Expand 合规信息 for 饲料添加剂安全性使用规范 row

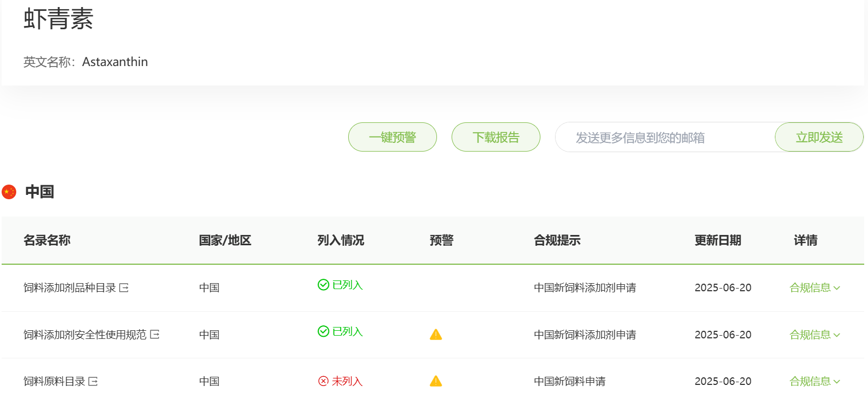coord(814,335)
